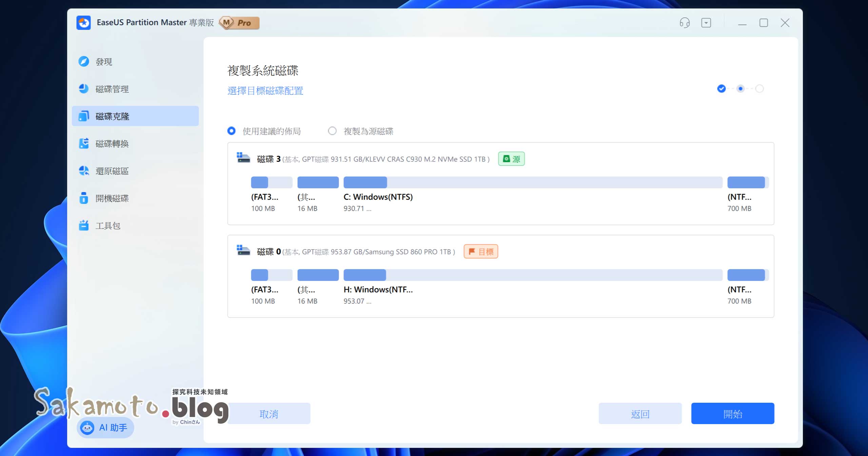Select 開機磁碟 in the sidebar
Screen dimensions: 868x456
pyautogui.click(x=112, y=198)
